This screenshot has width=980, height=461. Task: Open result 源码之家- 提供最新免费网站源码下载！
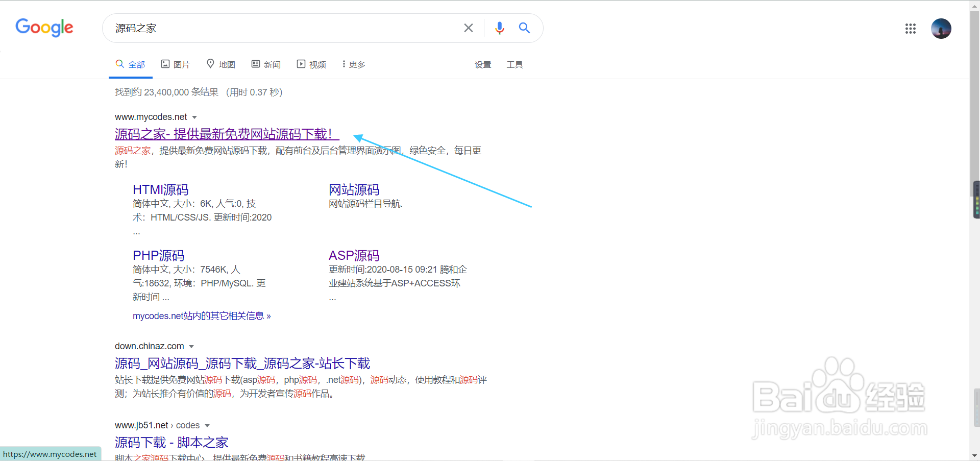(x=227, y=134)
